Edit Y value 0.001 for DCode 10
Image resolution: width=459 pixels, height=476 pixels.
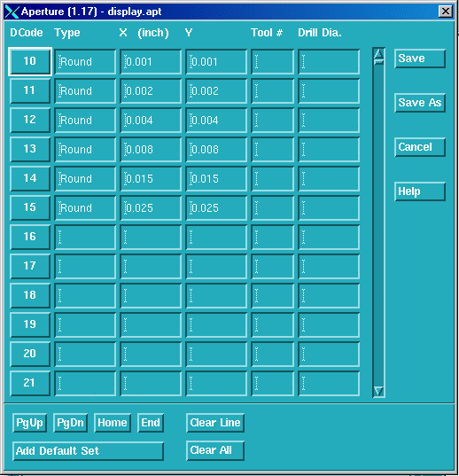point(216,62)
